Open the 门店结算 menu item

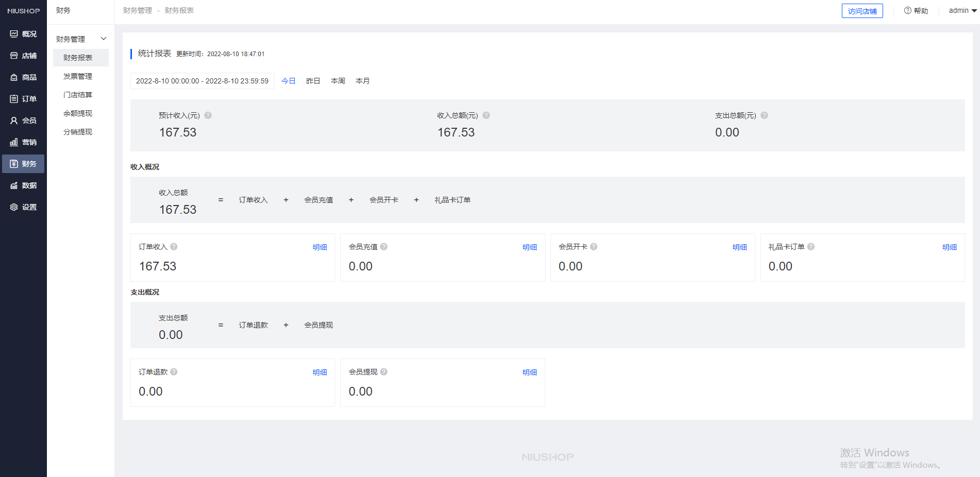point(77,94)
